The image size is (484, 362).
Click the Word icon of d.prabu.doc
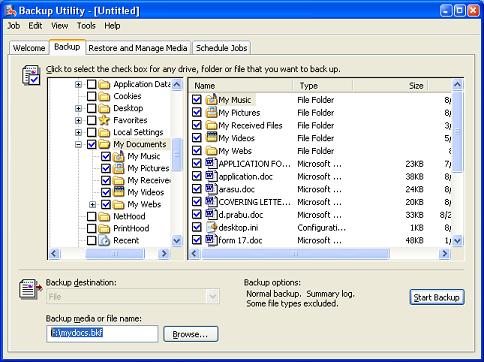pos(210,214)
